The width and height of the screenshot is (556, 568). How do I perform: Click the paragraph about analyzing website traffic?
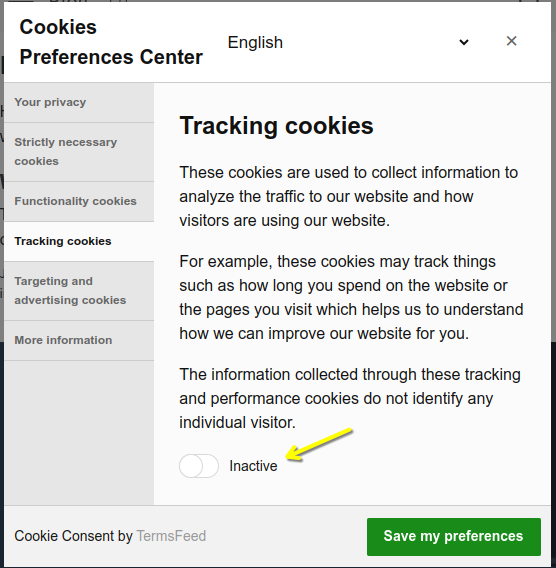(x=348, y=196)
